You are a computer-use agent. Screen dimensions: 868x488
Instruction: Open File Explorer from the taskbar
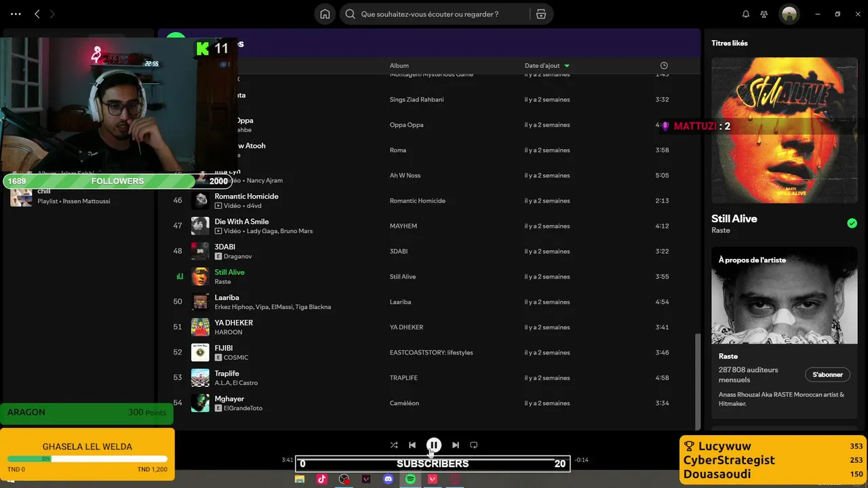click(299, 479)
